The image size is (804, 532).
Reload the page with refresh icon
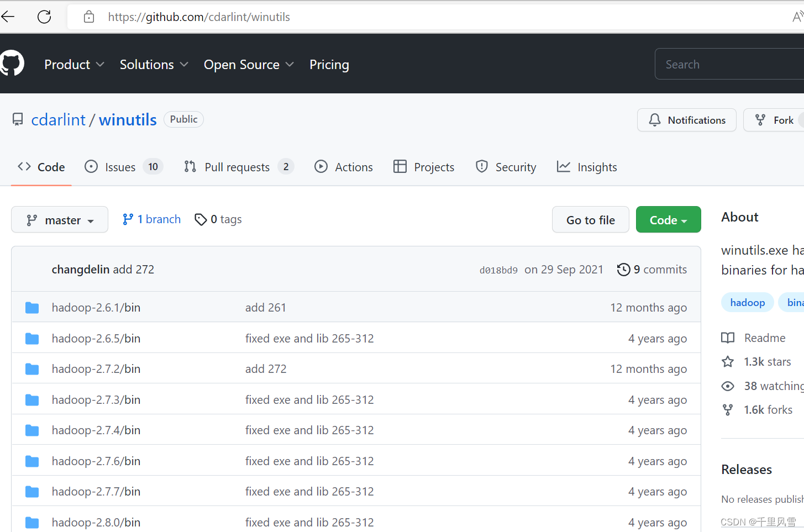(x=44, y=17)
